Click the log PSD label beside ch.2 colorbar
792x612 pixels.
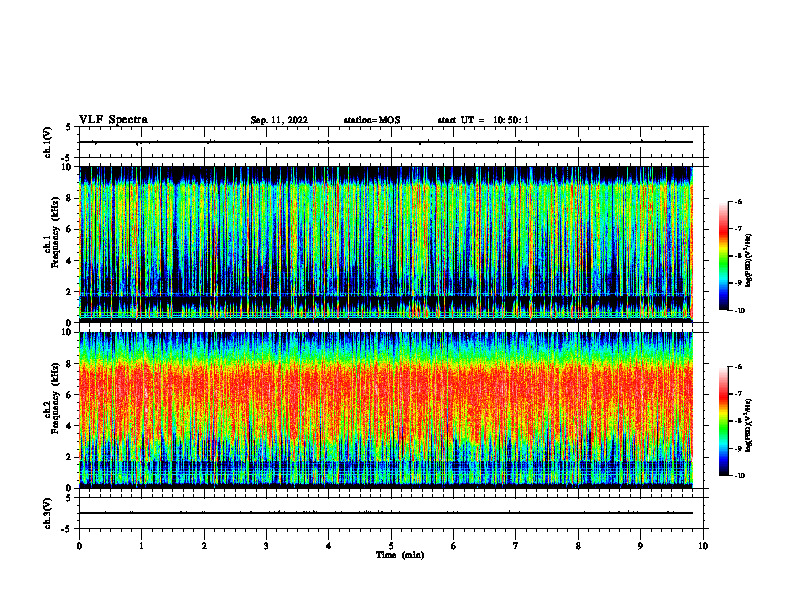pyautogui.click(x=750, y=426)
